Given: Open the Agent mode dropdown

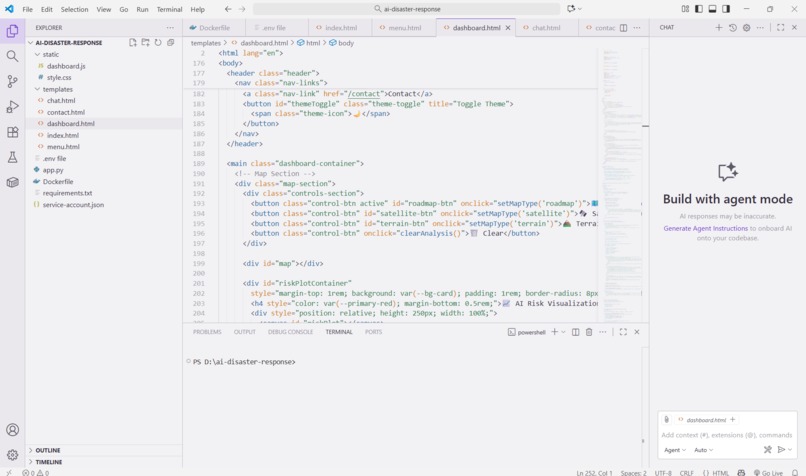Looking at the screenshot, I should [x=675, y=450].
